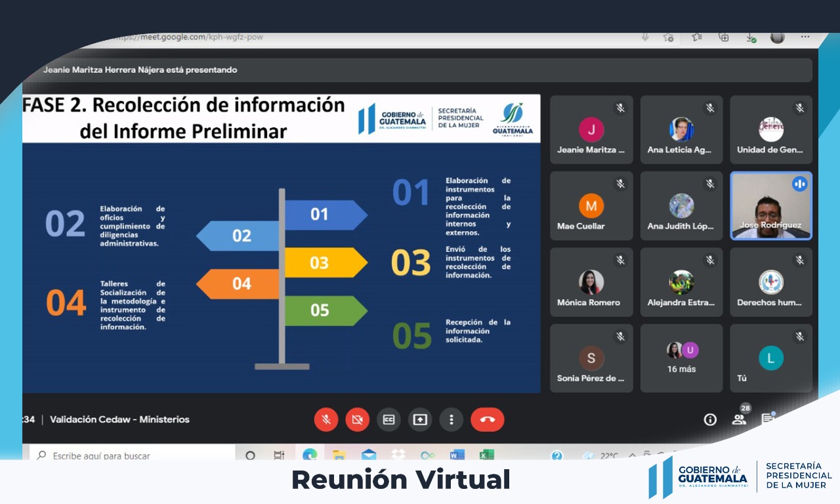Screen dimensions: 840x504
Task: Toggle the red camera off button
Action: (358, 419)
